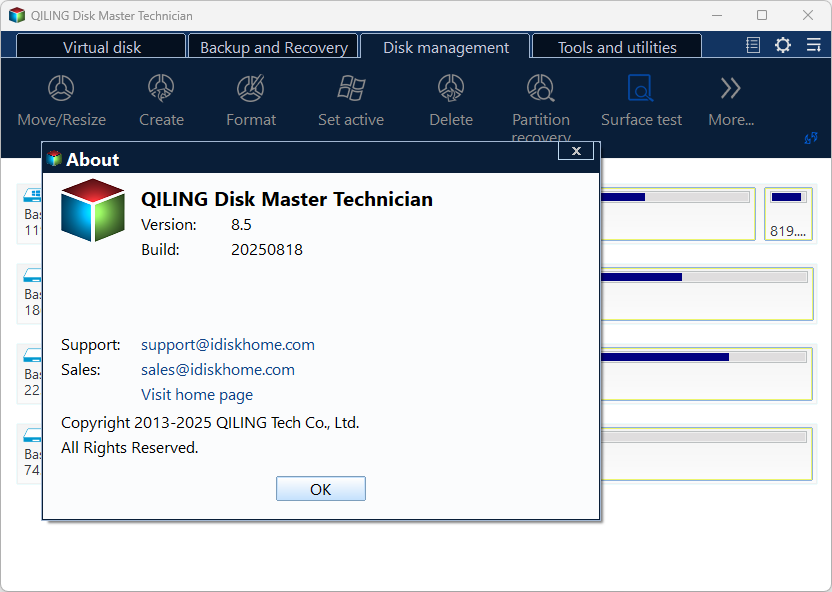Image resolution: width=832 pixels, height=592 pixels.
Task: Click the third disk's usage bar
Action: tap(704, 358)
